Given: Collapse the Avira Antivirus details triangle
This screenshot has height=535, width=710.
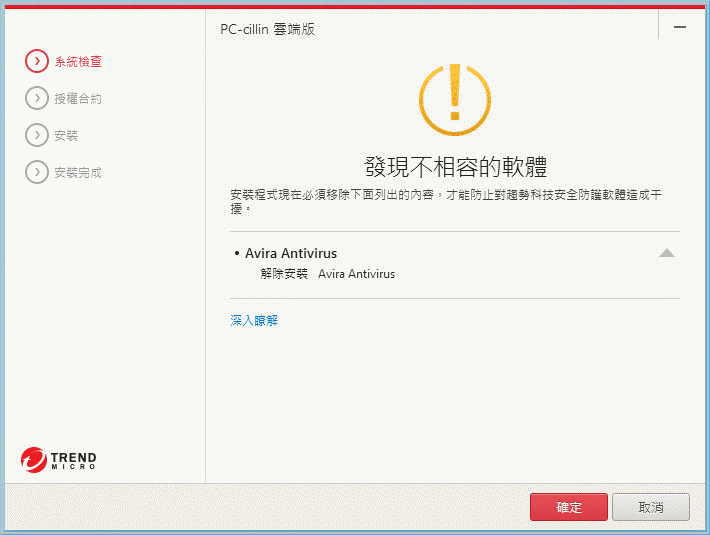Looking at the screenshot, I should (x=667, y=254).
